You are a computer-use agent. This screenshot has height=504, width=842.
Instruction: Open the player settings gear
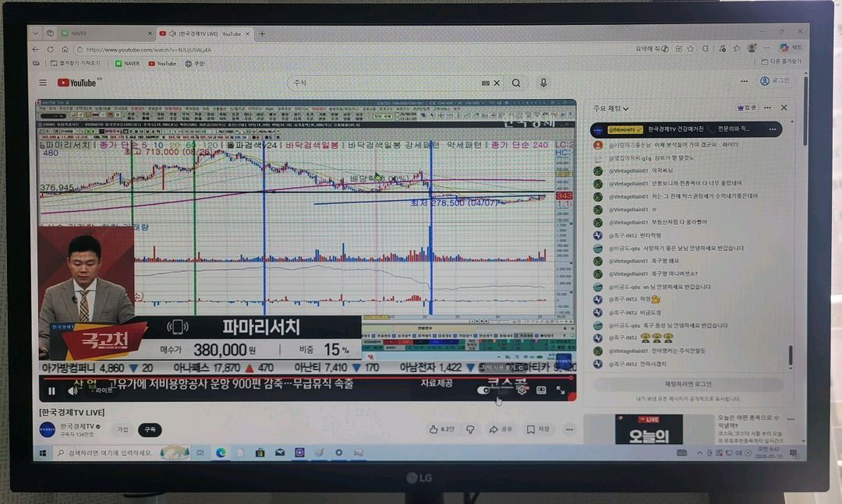[x=522, y=390]
